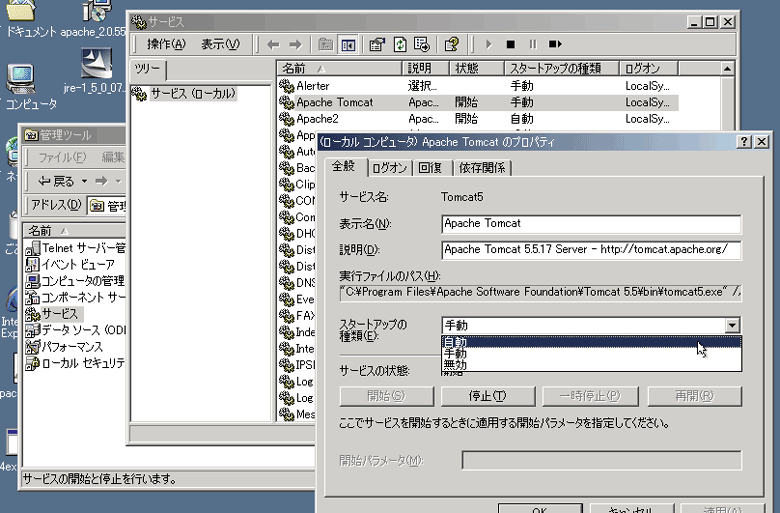Sort by the 説明 column header
The image size is (780, 513).
425,68
